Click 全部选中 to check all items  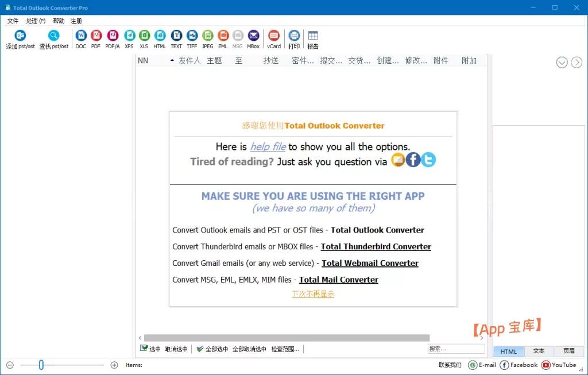[x=212, y=349]
